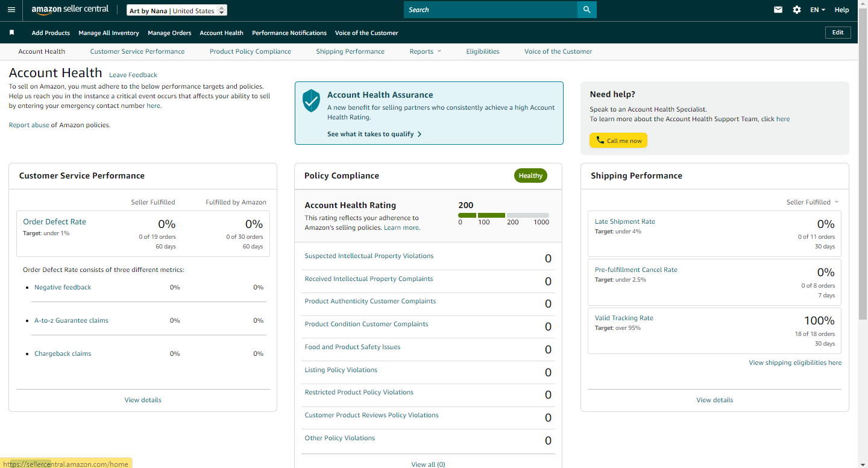View details for Shipping Performance

point(715,400)
